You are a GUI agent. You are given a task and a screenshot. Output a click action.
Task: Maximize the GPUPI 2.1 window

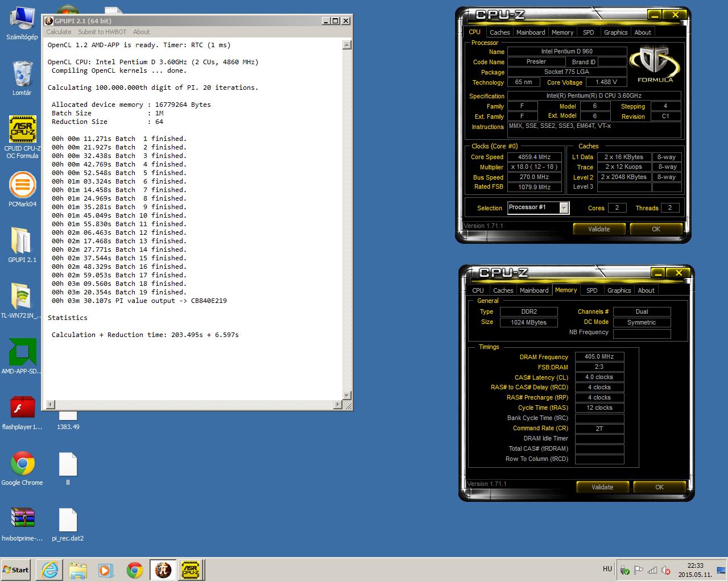pyautogui.click(x=336, y=21)
